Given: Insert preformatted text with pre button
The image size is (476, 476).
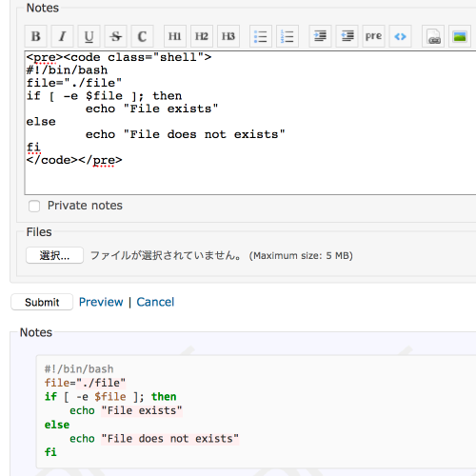Looking at the screenshot, I should [373, 36].
